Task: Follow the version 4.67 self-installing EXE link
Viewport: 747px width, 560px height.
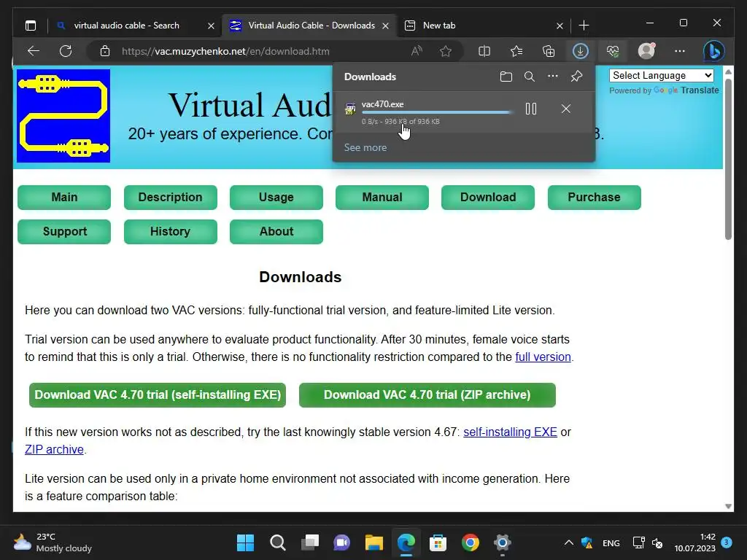Action: tap(510, 432)
